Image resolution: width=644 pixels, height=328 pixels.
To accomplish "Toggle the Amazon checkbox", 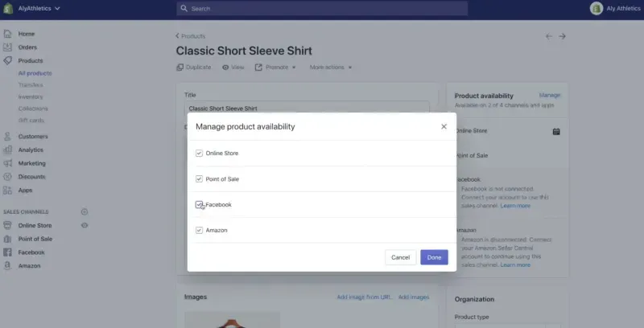I will tap(199, 231).
